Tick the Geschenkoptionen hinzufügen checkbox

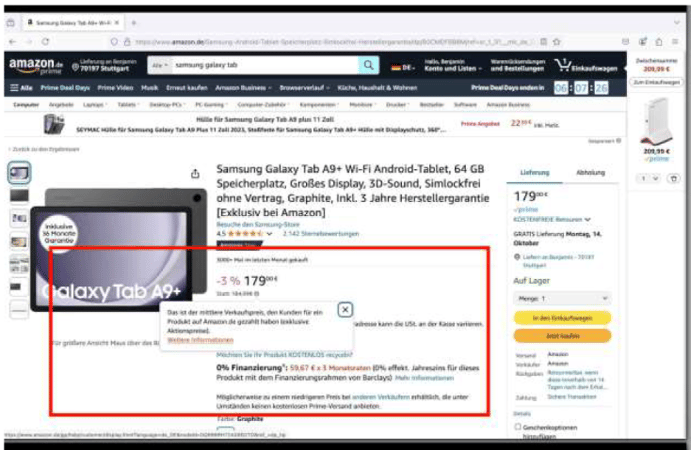pyautogui.click(x=518, y=427)
